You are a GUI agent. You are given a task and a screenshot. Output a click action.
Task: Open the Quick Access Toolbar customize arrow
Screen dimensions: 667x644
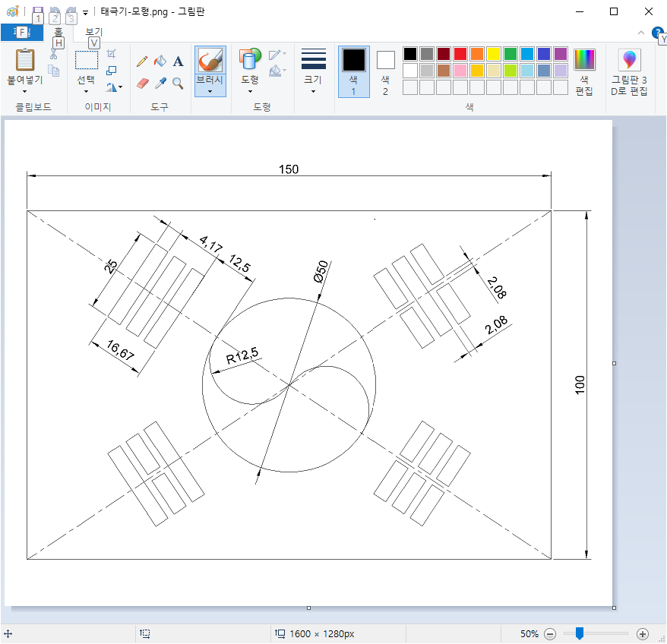point(86,12)
